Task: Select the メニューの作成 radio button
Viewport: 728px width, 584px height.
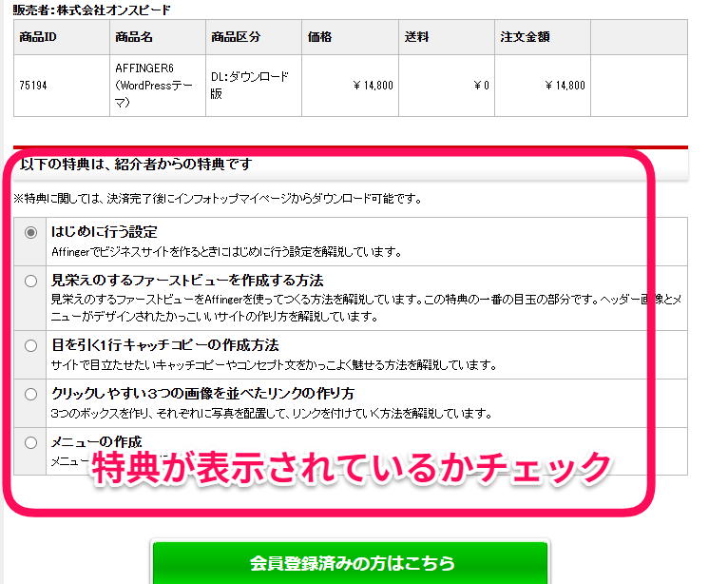Action: point(31,442)
